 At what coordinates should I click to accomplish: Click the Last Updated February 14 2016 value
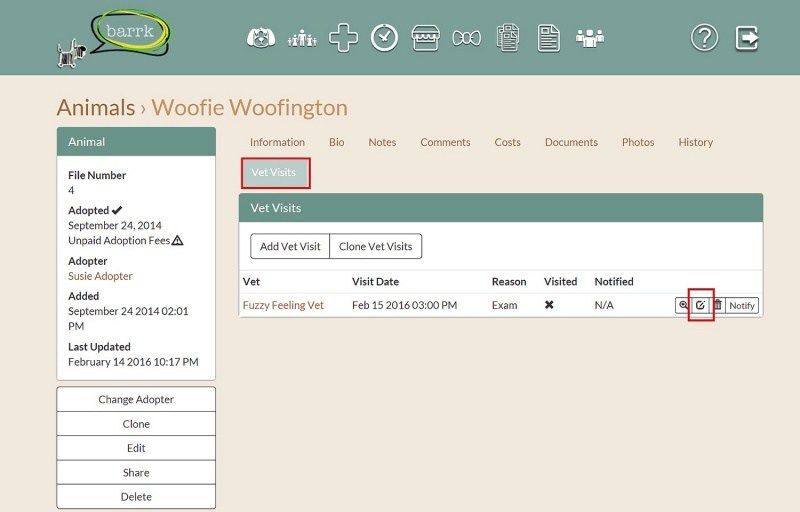tap(133, 362)
